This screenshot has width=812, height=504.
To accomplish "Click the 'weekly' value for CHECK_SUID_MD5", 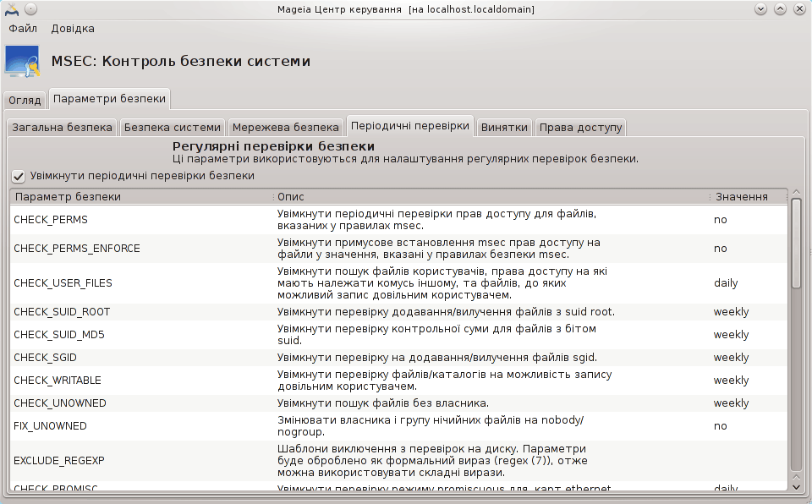I will (731, 335).
